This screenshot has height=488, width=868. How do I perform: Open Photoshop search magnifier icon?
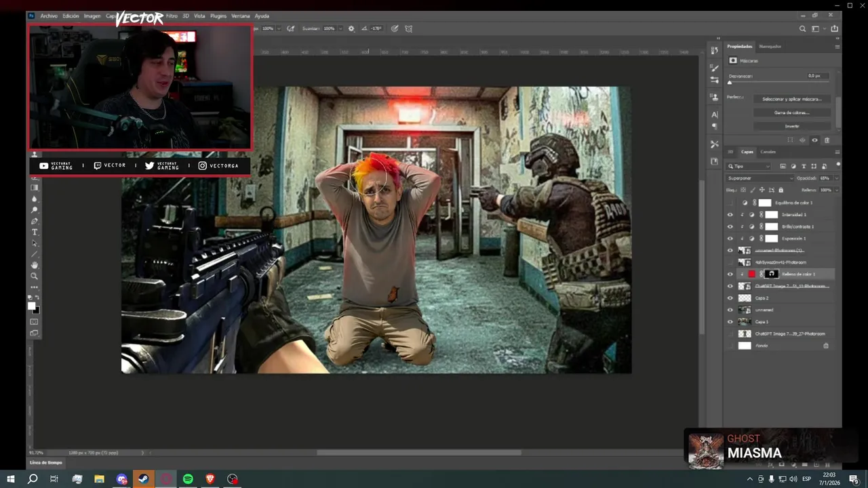(803, 28)
